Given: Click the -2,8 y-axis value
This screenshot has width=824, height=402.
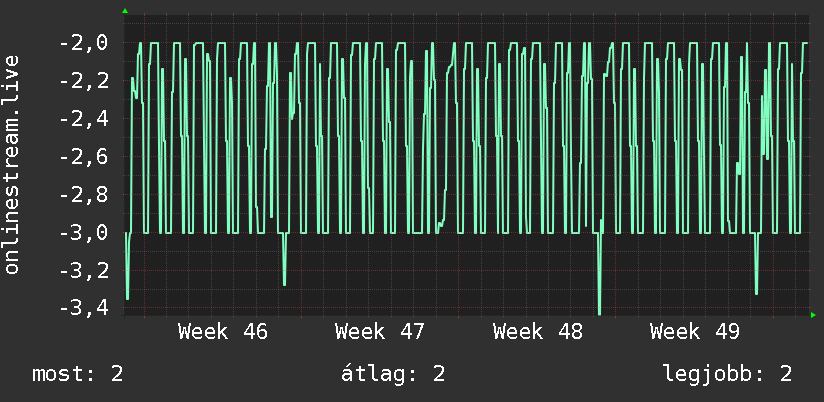Looking at the screenshot, I should click(84, 194).
